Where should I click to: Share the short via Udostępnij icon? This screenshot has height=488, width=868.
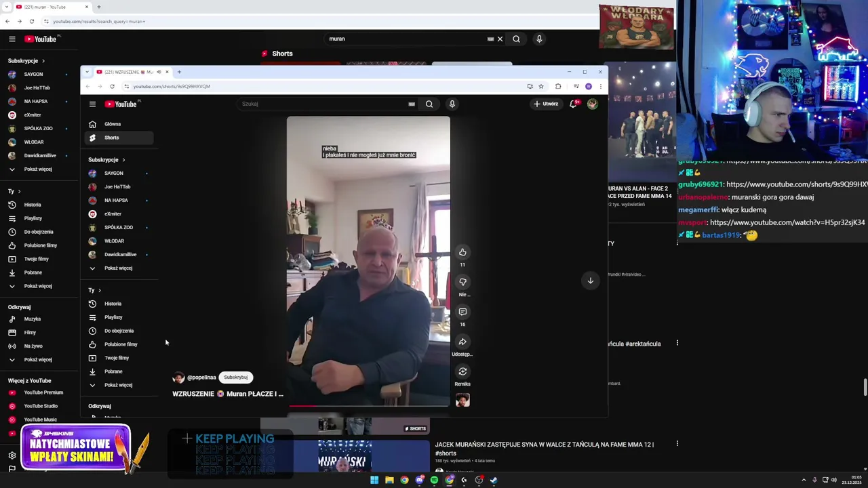click(462, 342)
